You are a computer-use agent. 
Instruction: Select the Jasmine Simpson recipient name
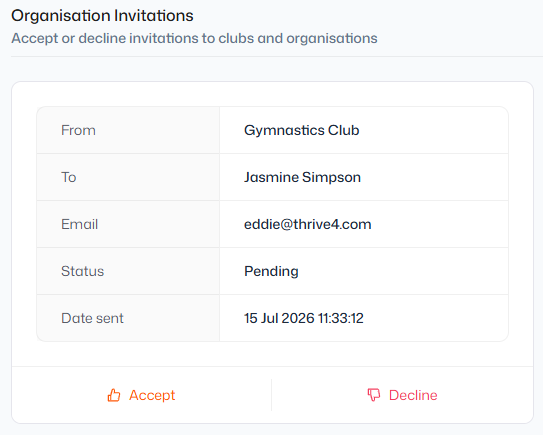[x=302, y=177]
